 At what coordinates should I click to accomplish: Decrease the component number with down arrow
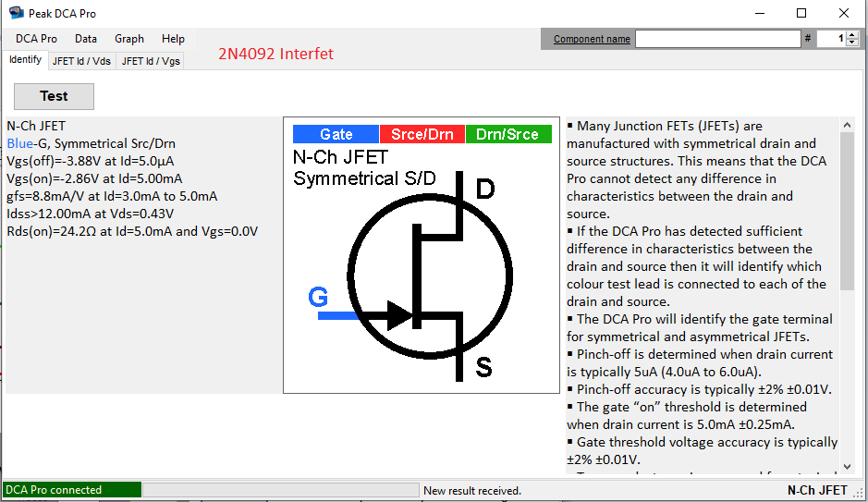[x=852, y=43]
